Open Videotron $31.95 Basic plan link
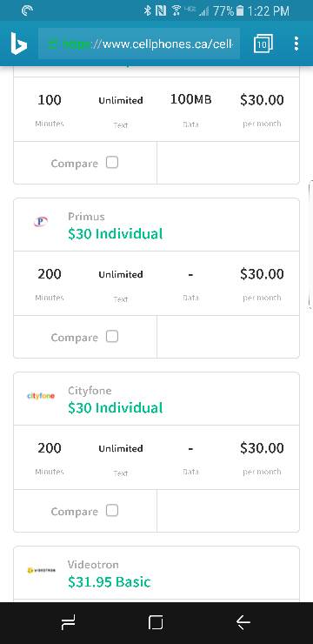This screenshot has width=313, height=644. tap(110, 582)
